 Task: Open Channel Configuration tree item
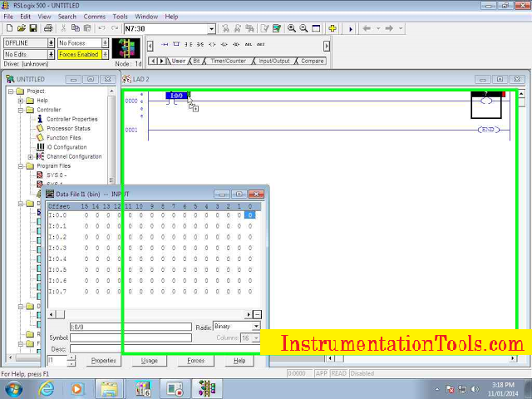point(74,156)
